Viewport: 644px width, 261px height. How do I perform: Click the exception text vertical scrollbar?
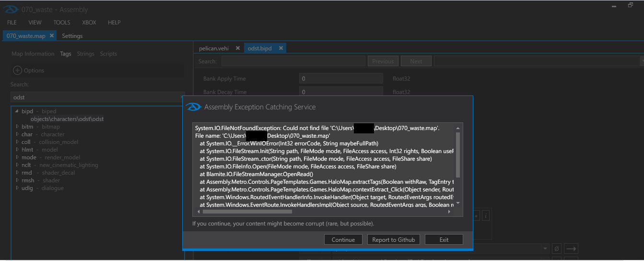tap(458, 155)
